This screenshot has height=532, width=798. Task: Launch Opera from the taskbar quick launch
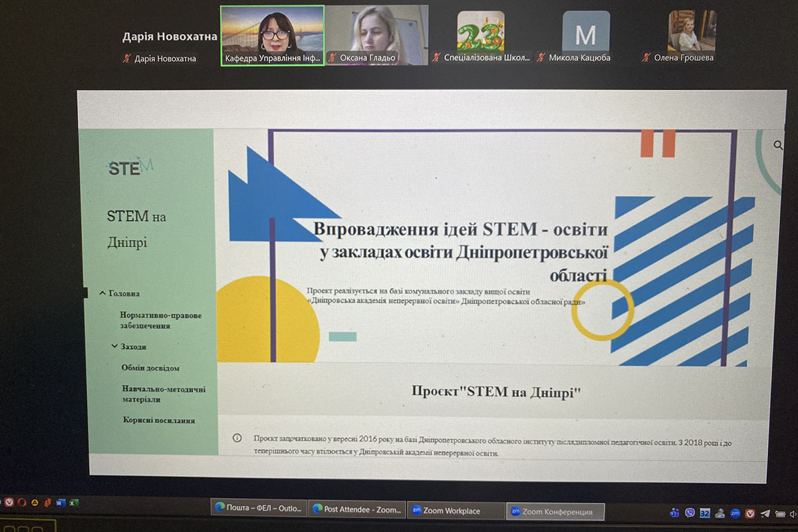pyautogui.click(x=22, y=502)
